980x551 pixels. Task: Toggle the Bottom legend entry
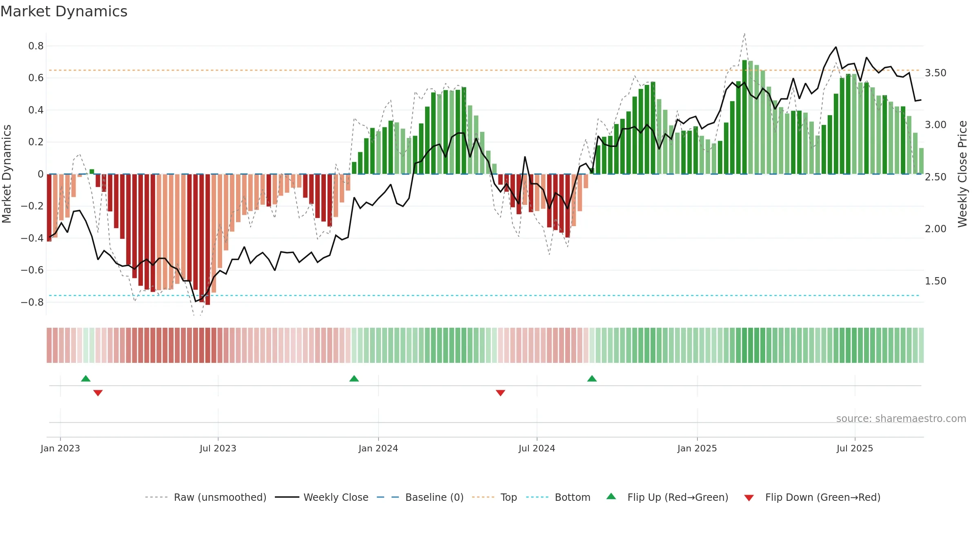click(x=558, y=497)
